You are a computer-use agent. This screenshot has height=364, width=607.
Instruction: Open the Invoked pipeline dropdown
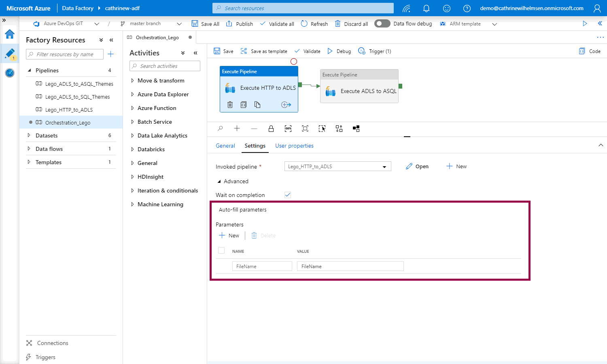(337, 167)
